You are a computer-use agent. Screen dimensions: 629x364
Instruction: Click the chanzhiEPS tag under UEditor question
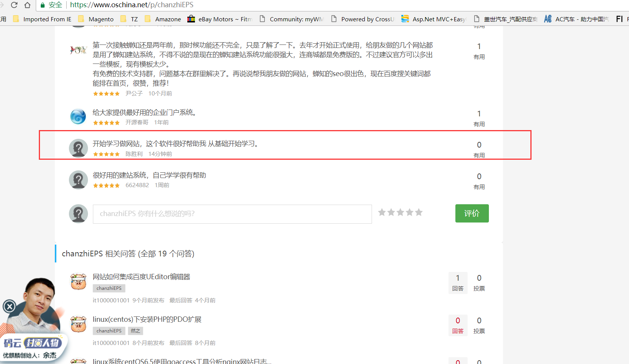(x=109, y=288)
